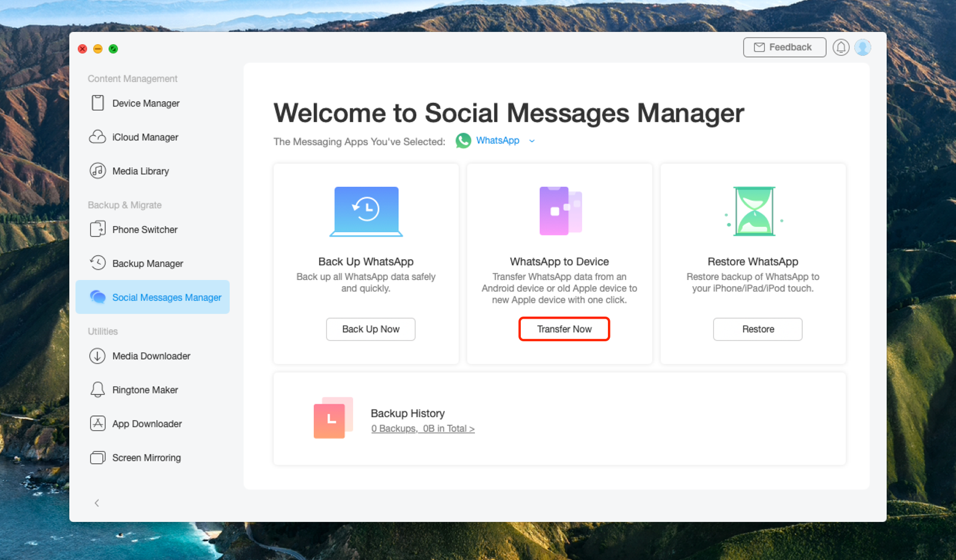Send feedback with the Feedback button
Screen dimensions: 956x560
coord(784,47)
